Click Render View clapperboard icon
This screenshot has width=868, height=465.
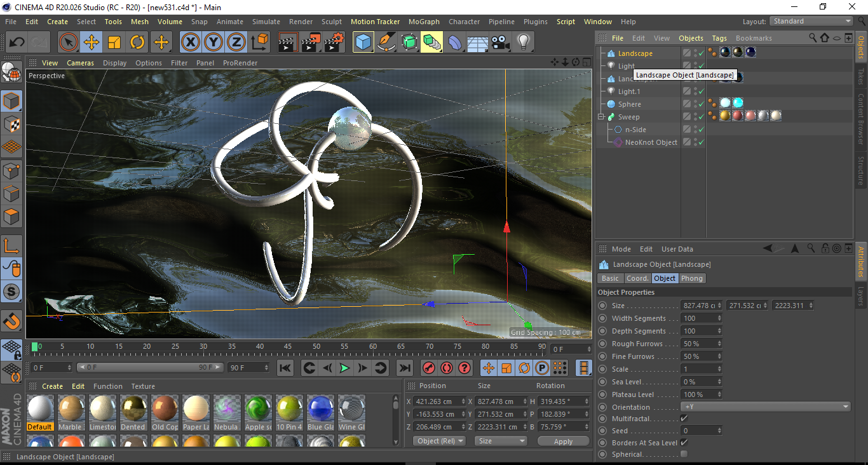click(x=288, y=43)
